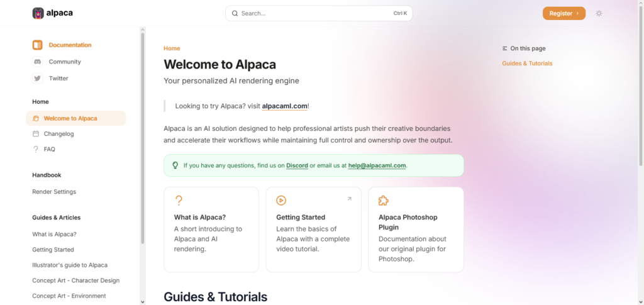Viewport: 644px width, 305px height.
Task: Click Guides & Tutorials in On this page
Action: point(527,64)
